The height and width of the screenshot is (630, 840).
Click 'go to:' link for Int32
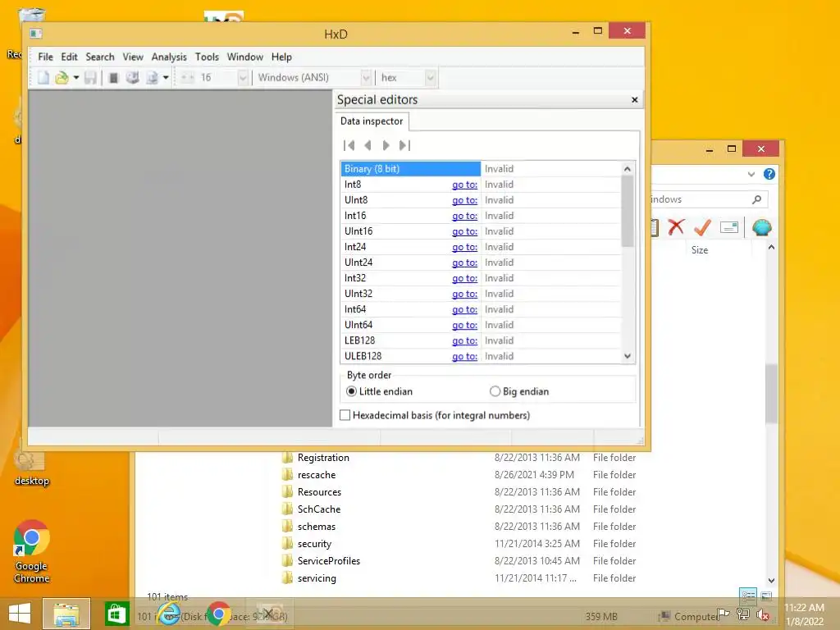coord(464,278)
